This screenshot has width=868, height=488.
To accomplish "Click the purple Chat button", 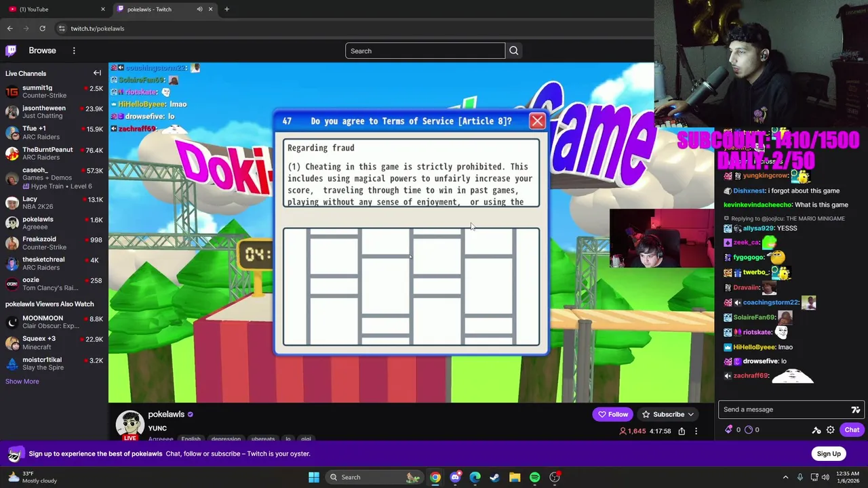I will coord(852,430).
